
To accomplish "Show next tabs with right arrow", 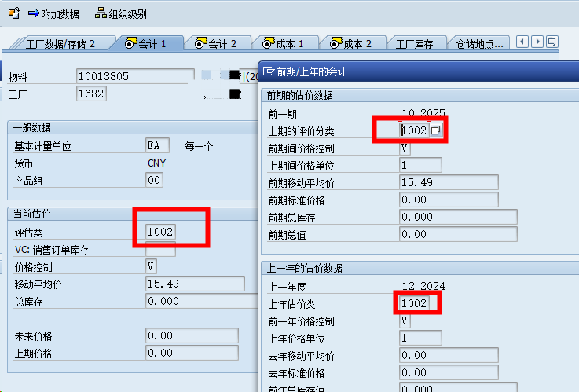I will (x=537, y=42).
